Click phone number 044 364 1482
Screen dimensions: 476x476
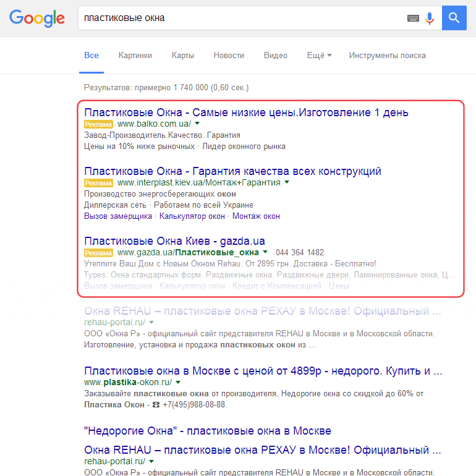point(300,253)
